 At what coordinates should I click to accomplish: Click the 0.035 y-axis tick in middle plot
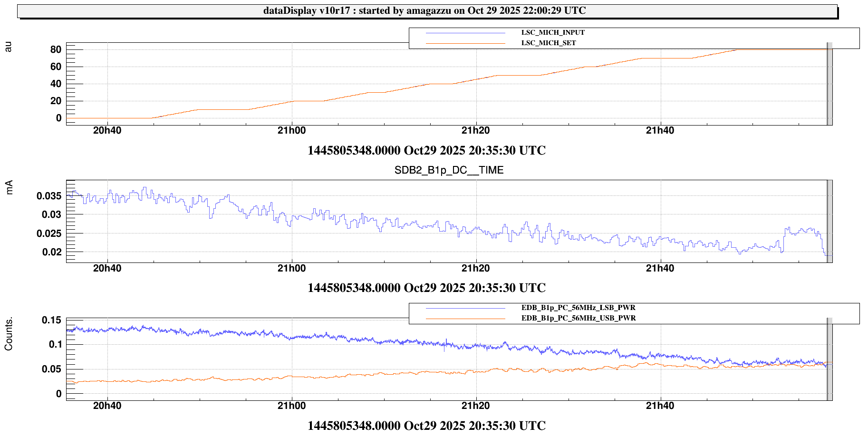click(x=49, y=196)
